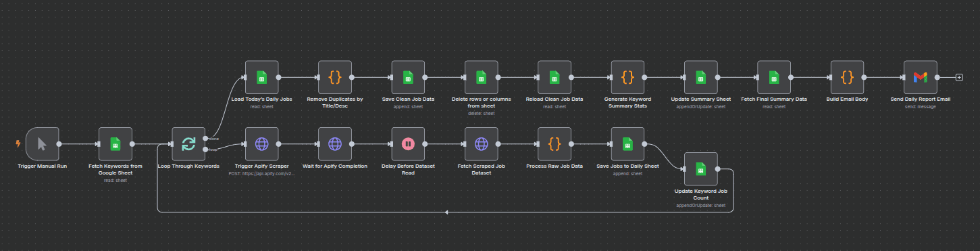This screenshot has height=251, width=980.
Task: Click 'delete: sheet' text under Delete rows node
Action: [x=481, y=114]
